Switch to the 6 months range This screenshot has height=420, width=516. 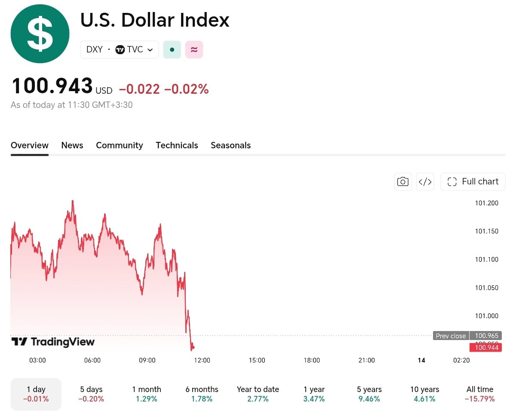202,394
